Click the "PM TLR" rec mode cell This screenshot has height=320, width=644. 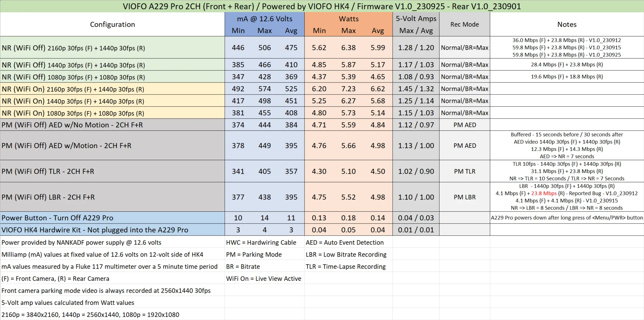[465, 171]
